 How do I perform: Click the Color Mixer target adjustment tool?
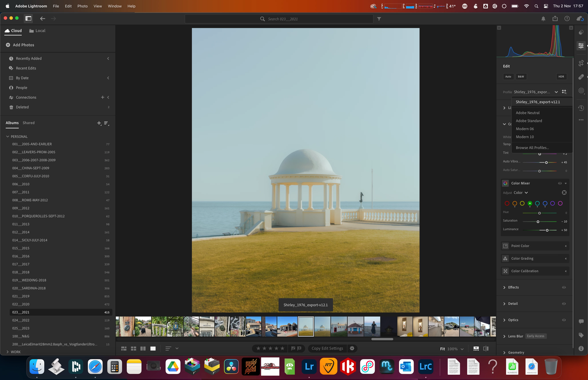(564, 192)
